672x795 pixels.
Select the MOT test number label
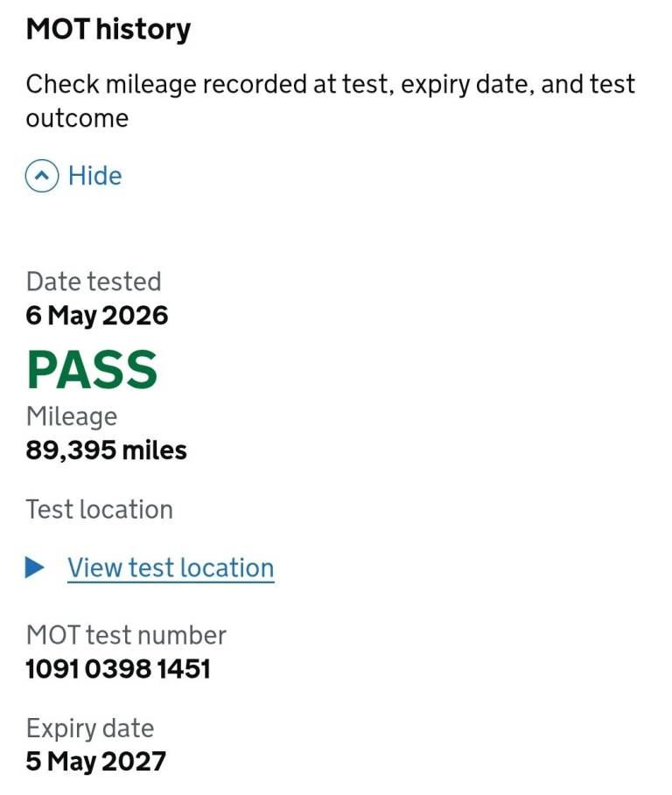(126, 635)
